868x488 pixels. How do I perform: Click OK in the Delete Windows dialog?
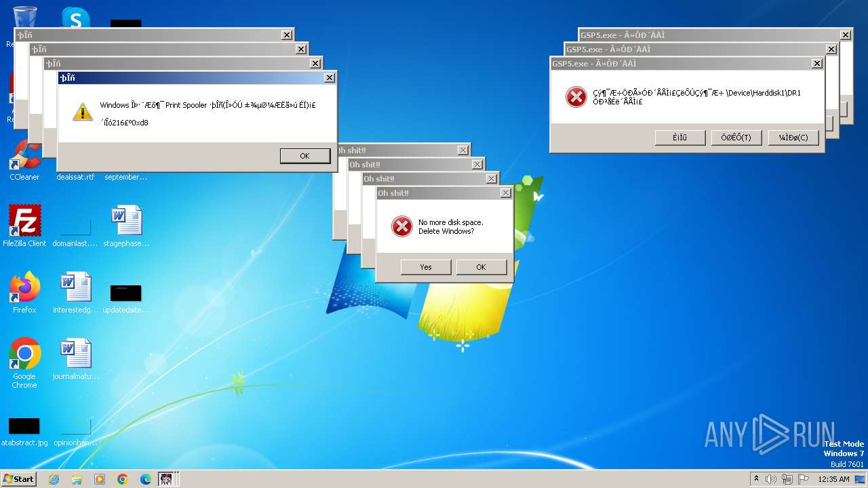(481, 267)
